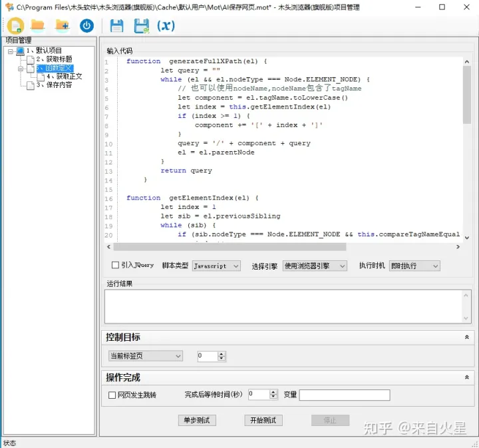Click the 变量 input field
This screenshot has height=448, width=479.
point(344,395)
